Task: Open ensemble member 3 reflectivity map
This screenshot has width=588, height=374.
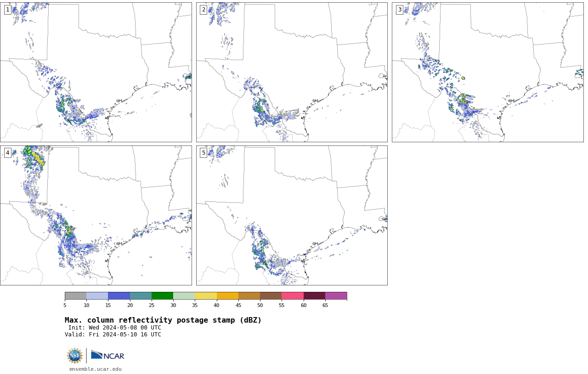Action: 488,72
